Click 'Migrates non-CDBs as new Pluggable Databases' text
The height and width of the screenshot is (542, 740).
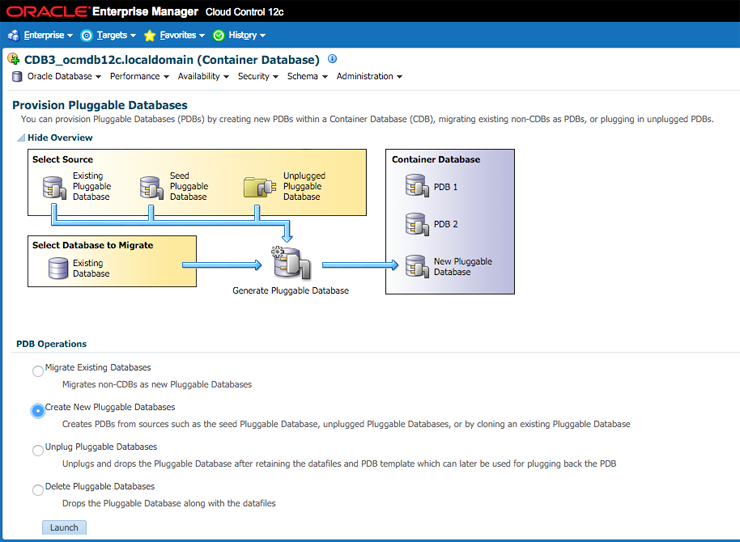[157, 384]
